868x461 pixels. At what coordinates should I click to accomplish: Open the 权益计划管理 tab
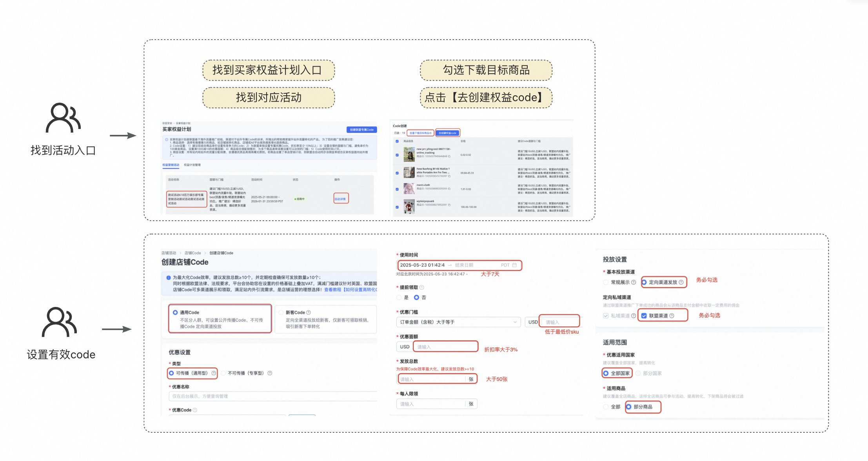click(192, 165)
